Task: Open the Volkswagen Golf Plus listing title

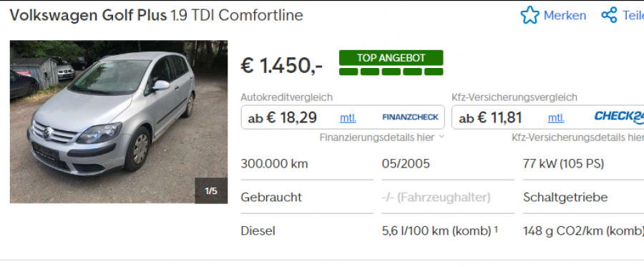Action: coord(157,15)
